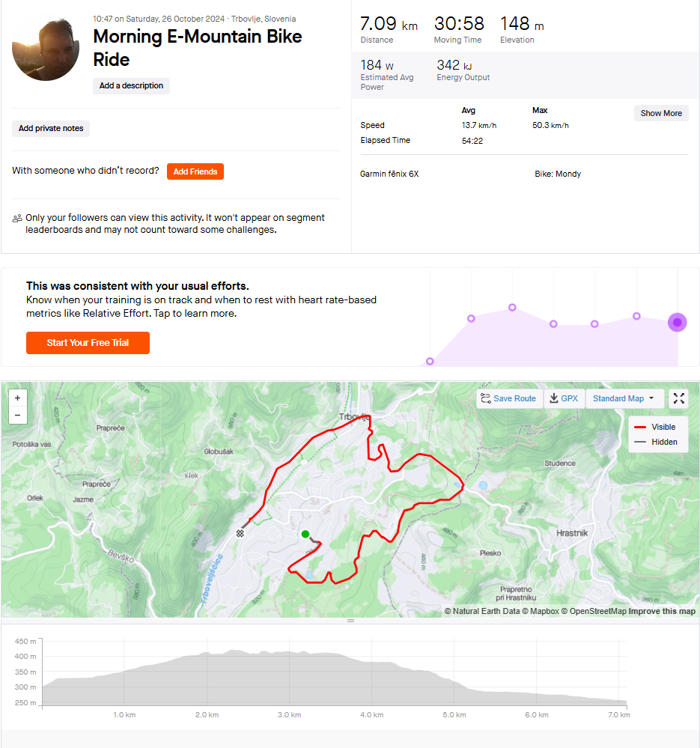
Task: Click the followers-only visibility icon
Action: [x=17, y=219]
